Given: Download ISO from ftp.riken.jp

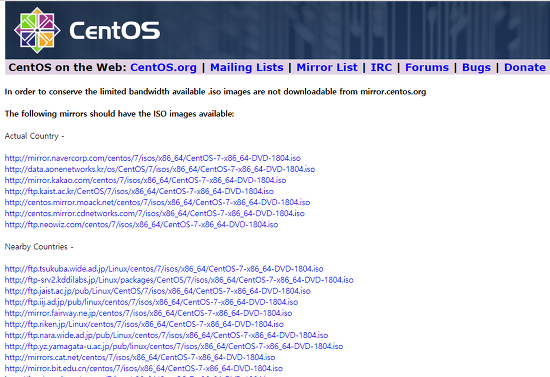Looking at the screenshot, I should pos(144,324).
